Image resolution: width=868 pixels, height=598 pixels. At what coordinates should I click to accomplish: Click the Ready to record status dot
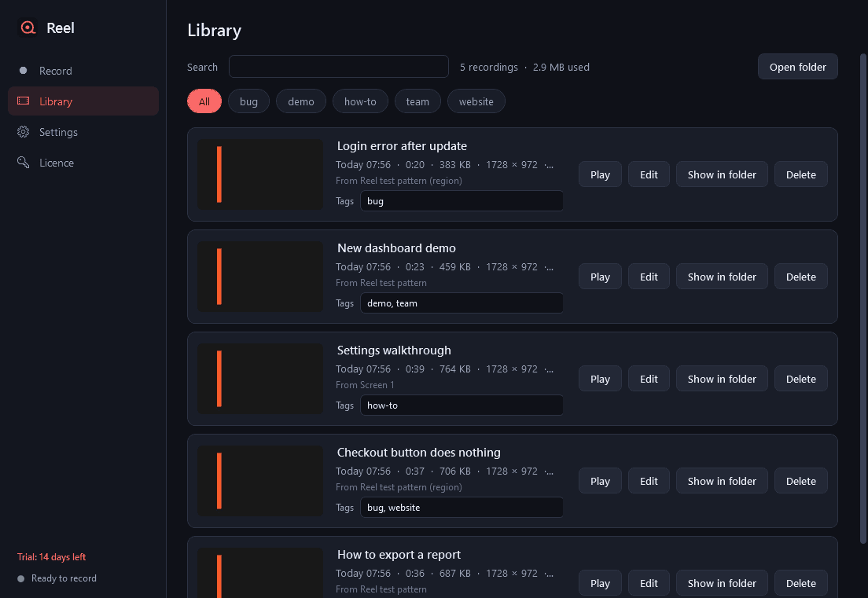pos(21,578)
